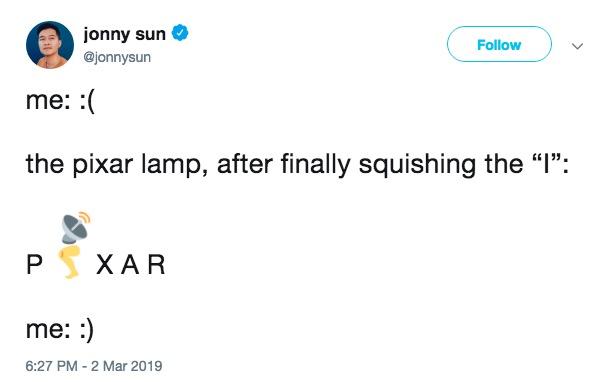
Task: Open the jonny sun display name
Action: [x=124, y=34]
